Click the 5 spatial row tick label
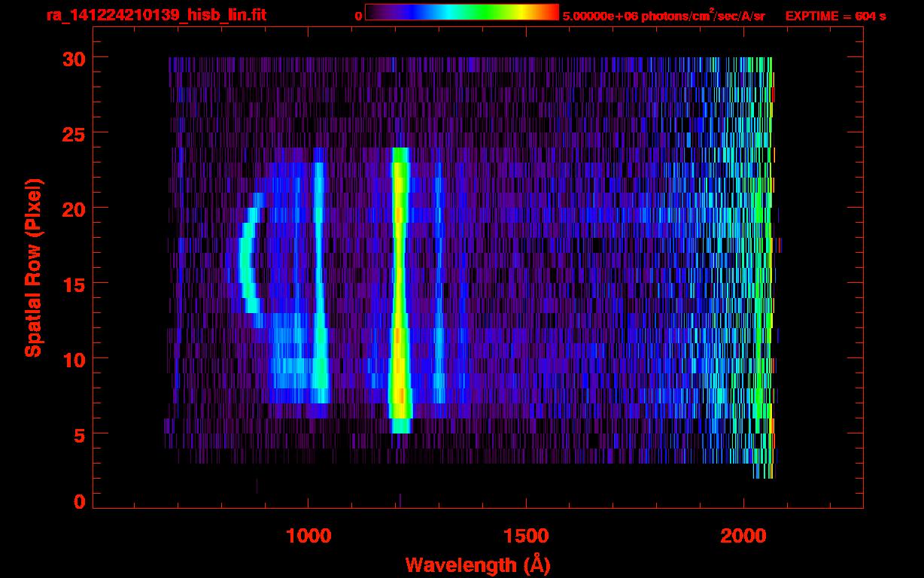This screenshot has height=578, width=924. pyautogui.click(x=79, y=434)
